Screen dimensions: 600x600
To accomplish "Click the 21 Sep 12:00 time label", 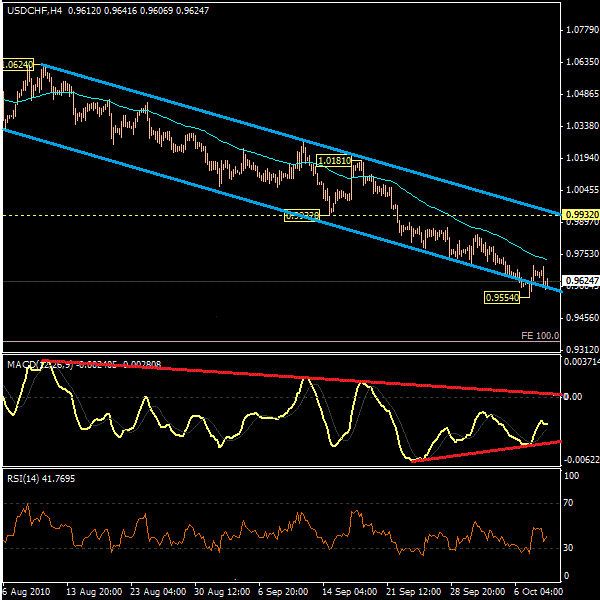I will click(414, 592).
